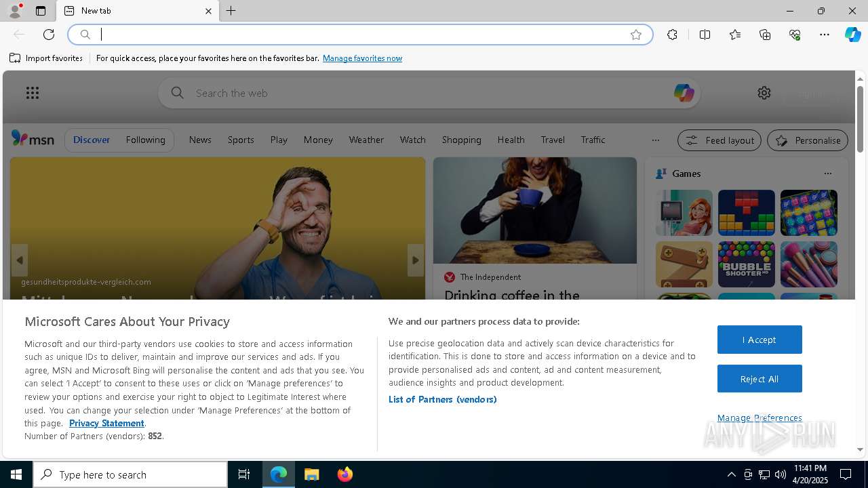The width and height of the screenshot is (868, 488).
Task: Open the Privacy Statement link
Action: click(106, 423)
